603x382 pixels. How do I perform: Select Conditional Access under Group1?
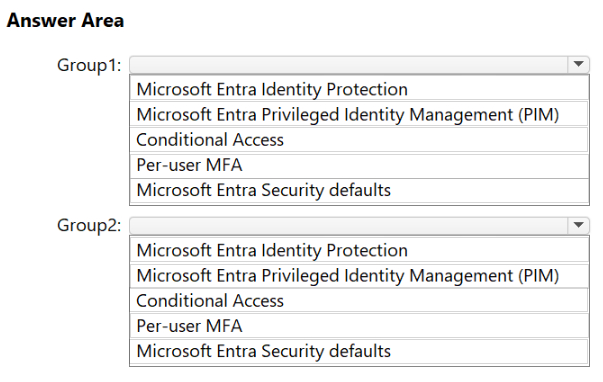click(x=359, y=139)
